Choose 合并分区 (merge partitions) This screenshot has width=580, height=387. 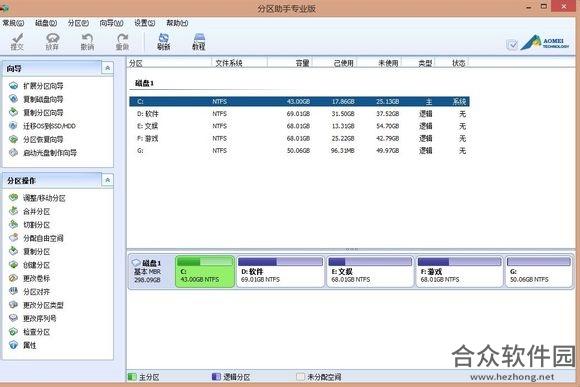pyautogui.click(x=30, y=211)
